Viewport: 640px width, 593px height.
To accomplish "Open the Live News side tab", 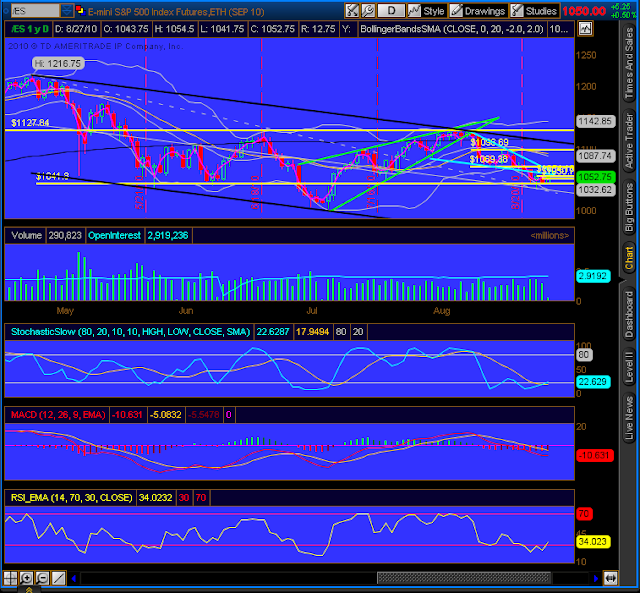I will pyautogui.click(x=629, y=418).
